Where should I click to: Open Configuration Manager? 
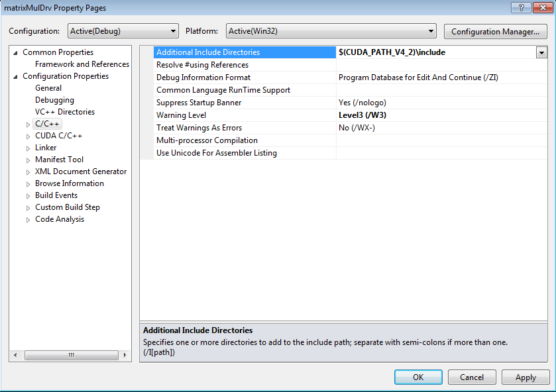pos(495,31)
